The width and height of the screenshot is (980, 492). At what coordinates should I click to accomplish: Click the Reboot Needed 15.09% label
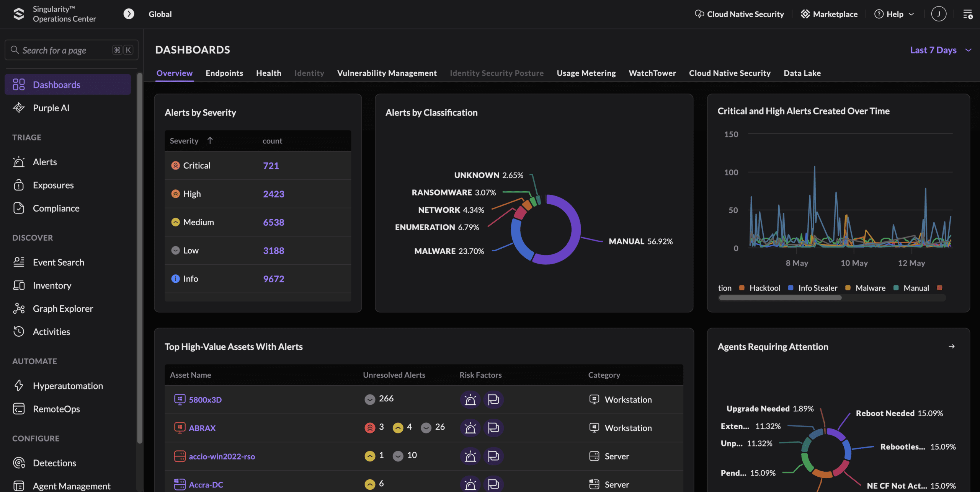899,413
